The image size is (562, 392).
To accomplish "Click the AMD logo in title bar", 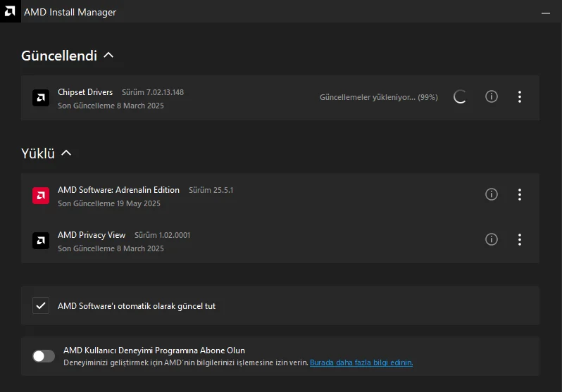I will pos(10,12).
